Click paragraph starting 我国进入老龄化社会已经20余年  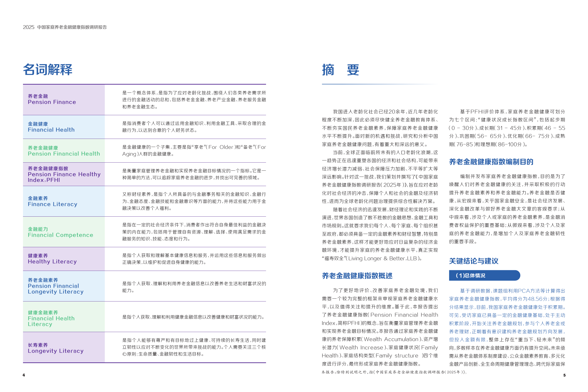(x=380, y=128)
